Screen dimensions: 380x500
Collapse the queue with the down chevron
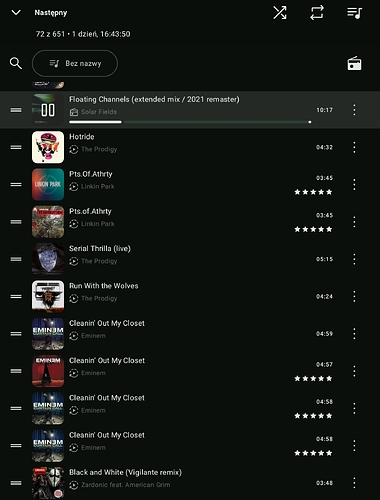[16, 13]
